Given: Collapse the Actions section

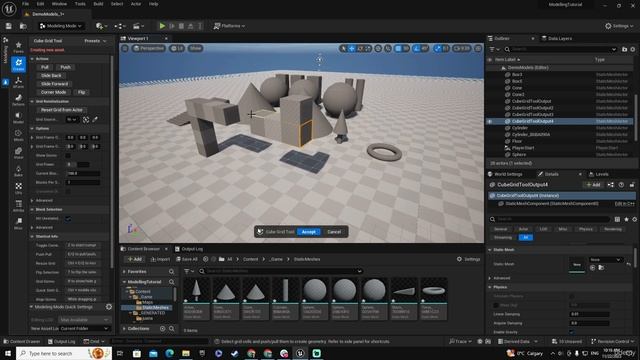Looking at the screenshot, I should [32, 59].
